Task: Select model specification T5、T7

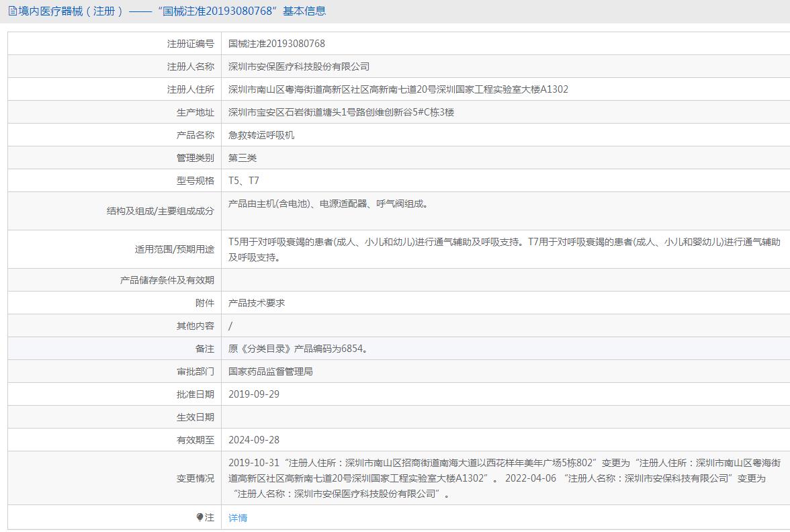Action: [x=243, y=180]
